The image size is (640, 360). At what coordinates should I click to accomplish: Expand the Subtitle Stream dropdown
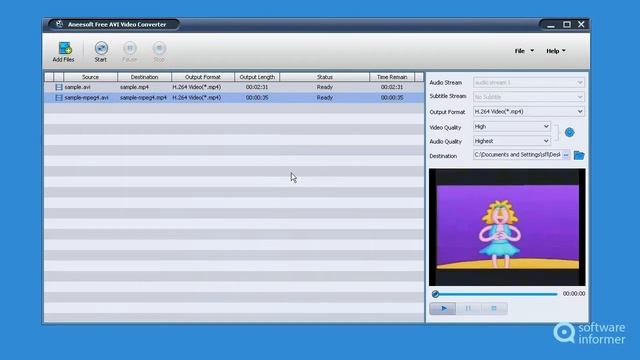click(580, 97)
